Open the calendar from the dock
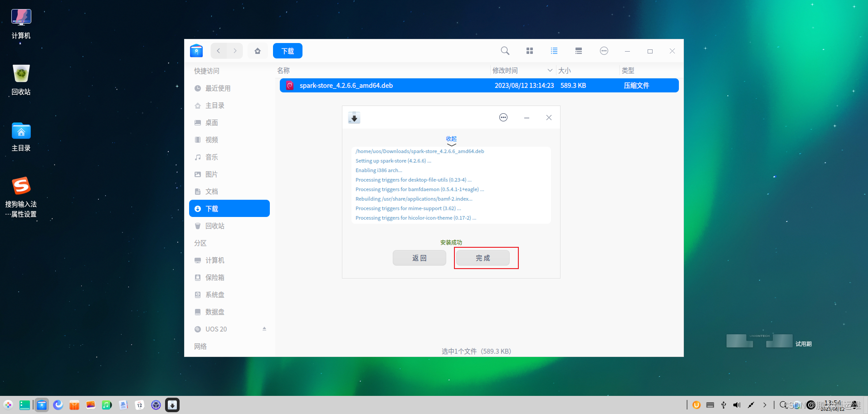 point(140,405)
